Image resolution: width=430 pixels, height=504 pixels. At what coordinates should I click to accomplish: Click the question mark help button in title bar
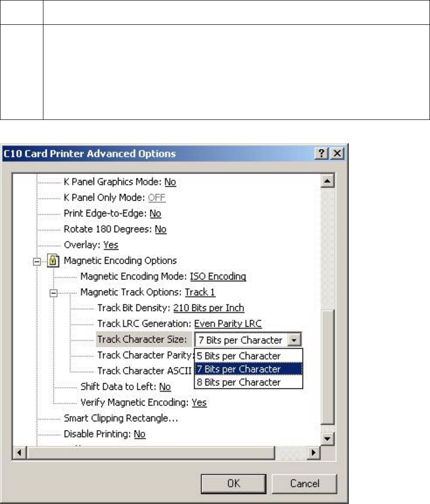pos(322,153)
